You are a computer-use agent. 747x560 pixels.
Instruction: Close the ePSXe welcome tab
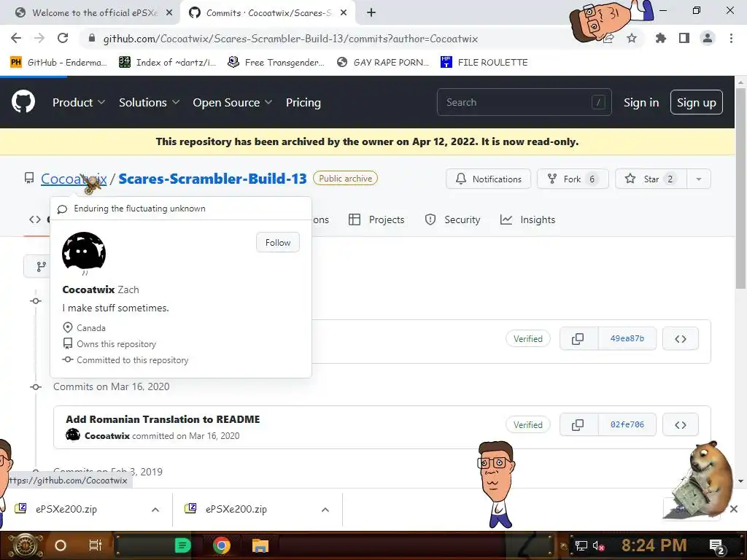(169, 13)
